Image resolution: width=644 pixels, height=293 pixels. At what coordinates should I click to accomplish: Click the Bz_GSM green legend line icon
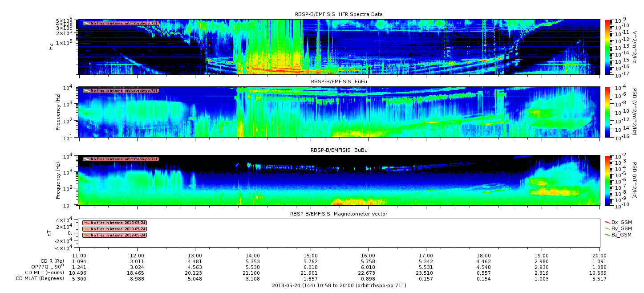pyautogui.click(x=608, y=235)
